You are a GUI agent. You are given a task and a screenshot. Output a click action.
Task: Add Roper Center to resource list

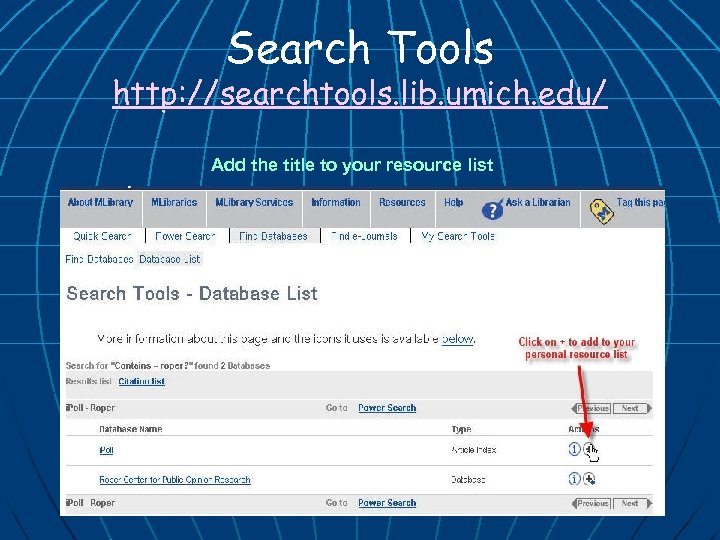click(589, 479)
